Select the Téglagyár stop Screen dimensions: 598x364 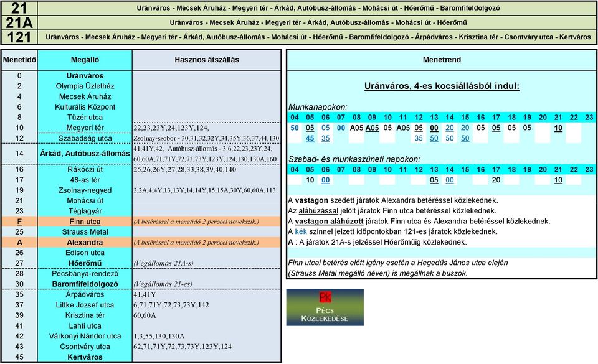point(85,211)
